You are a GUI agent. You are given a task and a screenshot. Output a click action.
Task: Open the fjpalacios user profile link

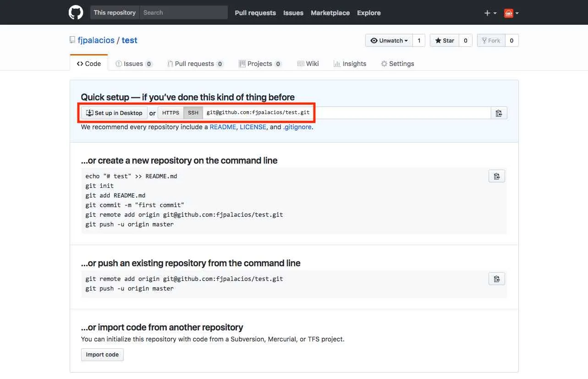(x=96, y=40)
